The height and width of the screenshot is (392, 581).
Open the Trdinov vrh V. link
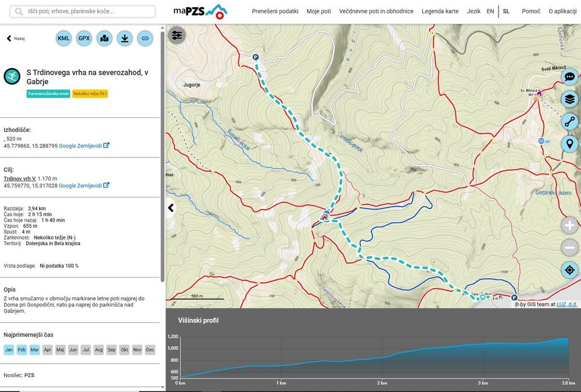(20, 178)
